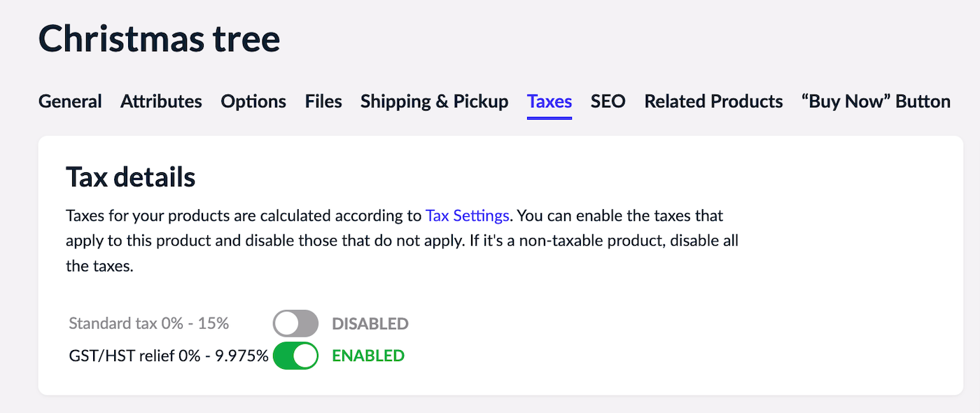The width and height of the screenshot is (980, 413).
Task: Click the active Taxes tab
Action: 549,101
